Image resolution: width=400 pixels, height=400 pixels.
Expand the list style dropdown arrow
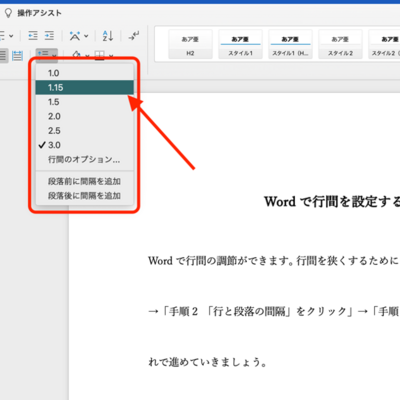click(x=11, y=36)
